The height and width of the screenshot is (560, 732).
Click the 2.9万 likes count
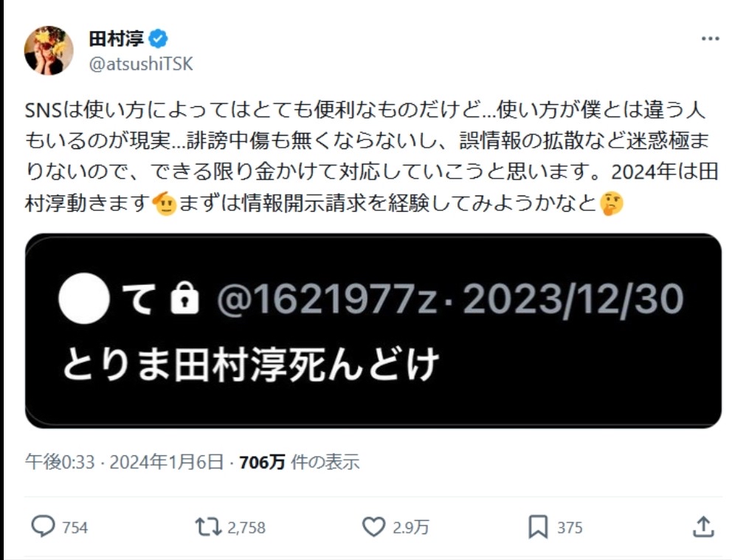coord(411,528)
